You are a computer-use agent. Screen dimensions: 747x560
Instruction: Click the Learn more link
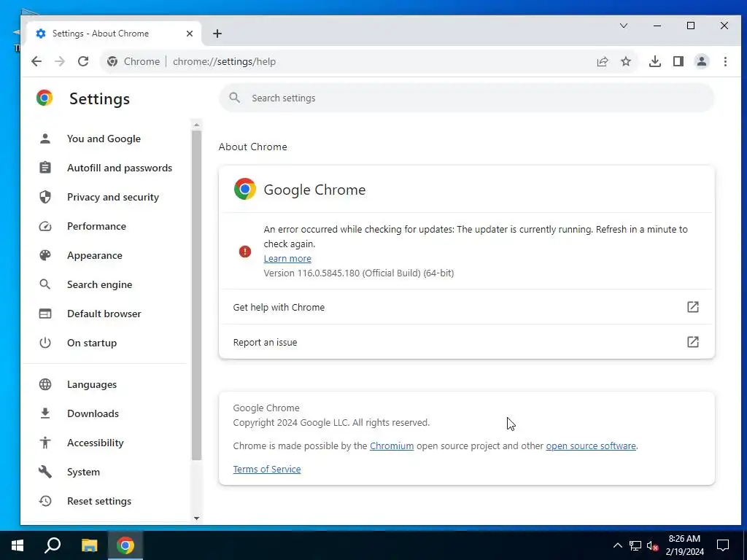(287, 259)
